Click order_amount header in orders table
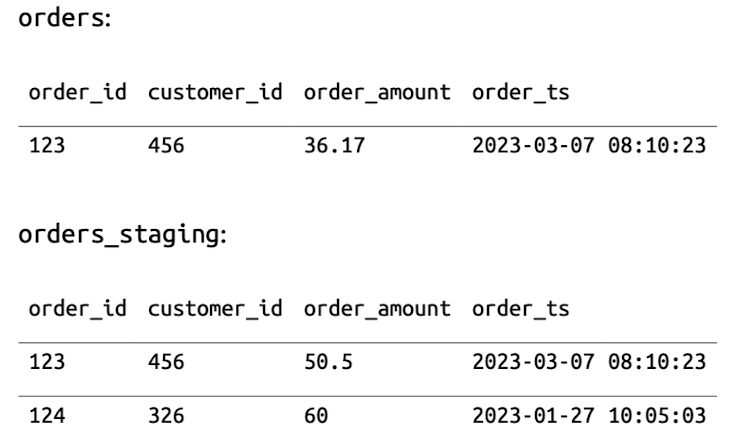 point(372,94)
